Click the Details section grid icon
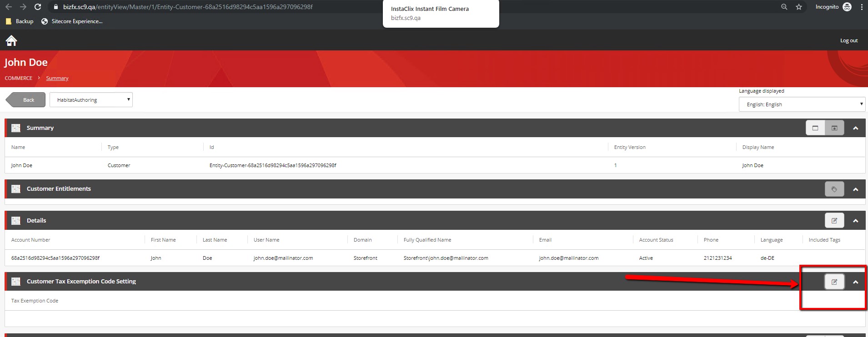Image resolution: width=868 pixels, height=337 pixels. (16, 221)
